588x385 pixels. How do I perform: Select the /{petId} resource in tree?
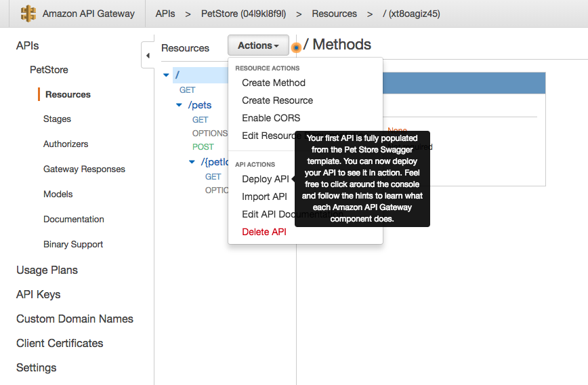pos(214,162)
